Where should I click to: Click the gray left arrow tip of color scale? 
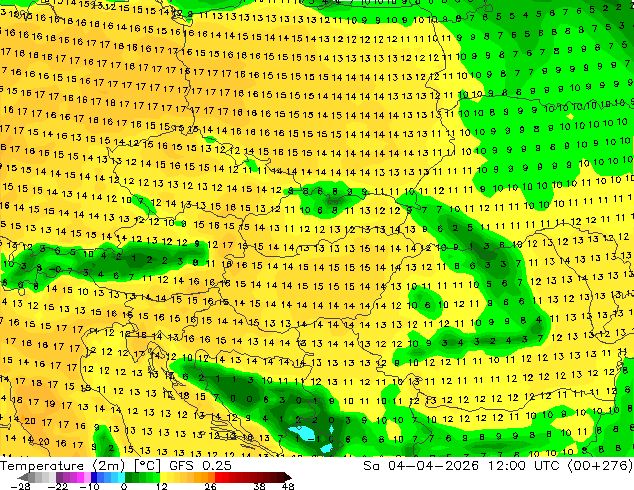21,477
